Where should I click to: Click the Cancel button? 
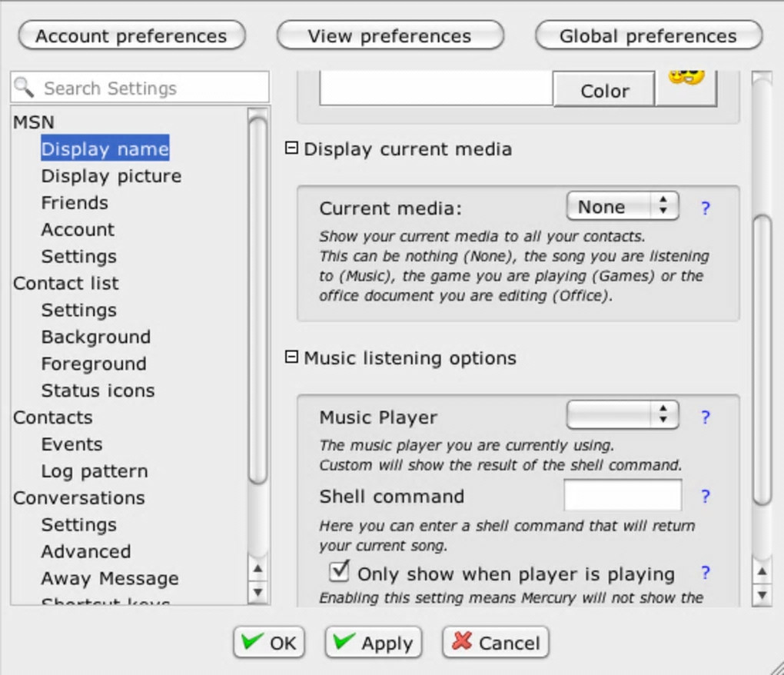(496, 643)
